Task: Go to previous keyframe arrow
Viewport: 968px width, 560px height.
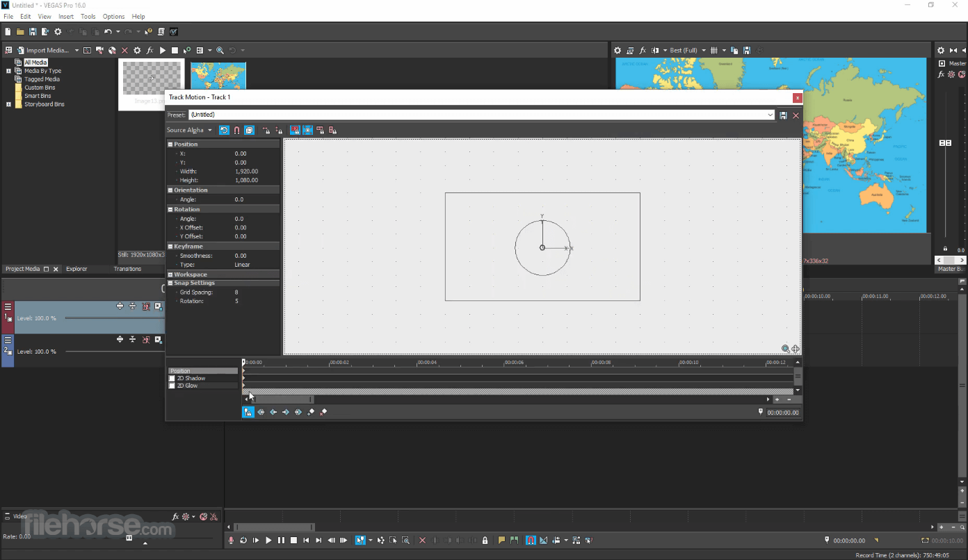Action: click(x=273, y=412)
